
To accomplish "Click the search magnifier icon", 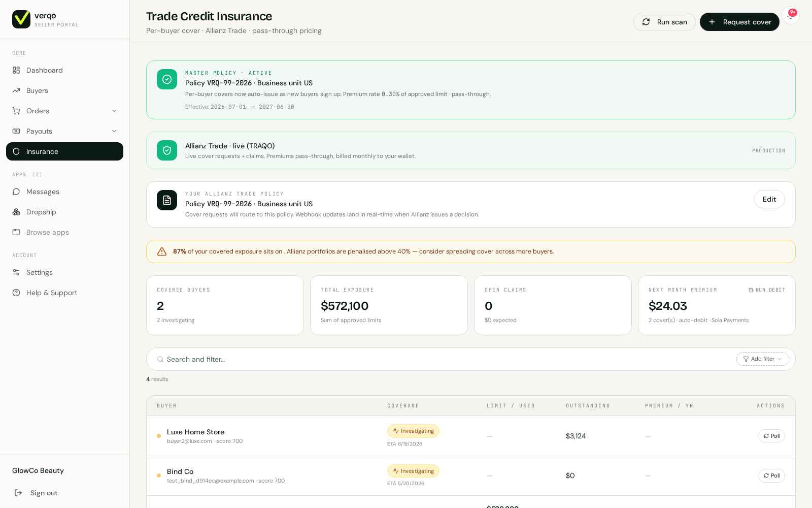I will (160, 359).
